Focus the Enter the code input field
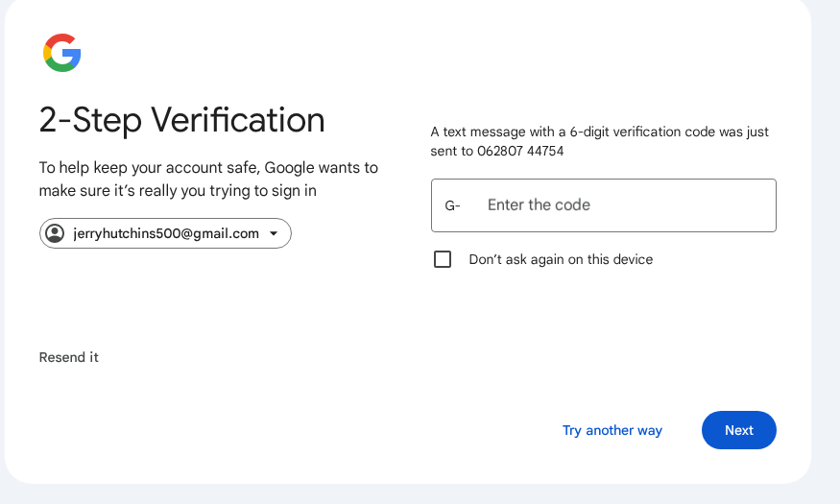840x504 pixels. click(604, 205)
